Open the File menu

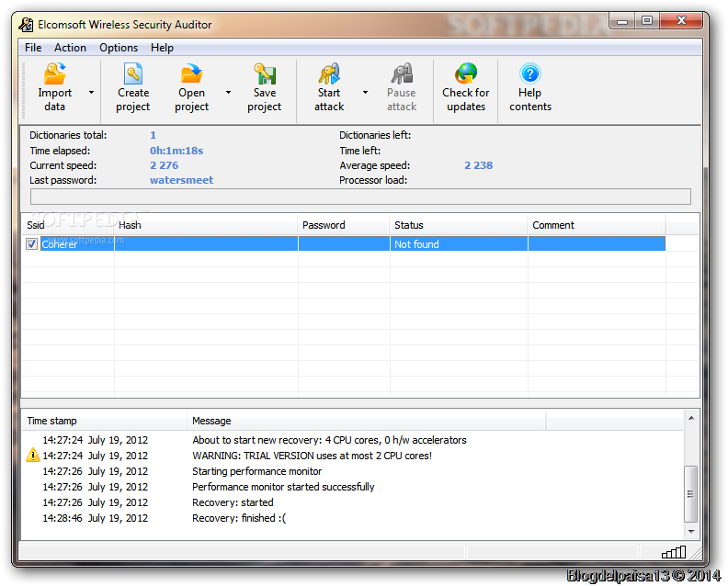33,48
